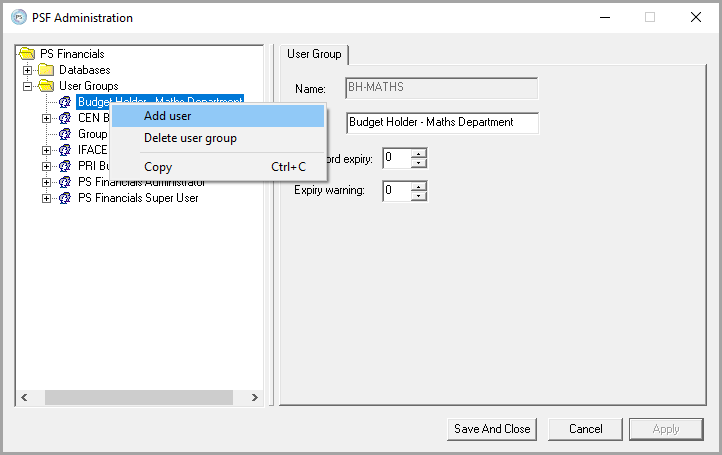722x455 pixels.
Task: Choose Delete user group from context menu
Action: pyautogui.click(x=190, y=138)
